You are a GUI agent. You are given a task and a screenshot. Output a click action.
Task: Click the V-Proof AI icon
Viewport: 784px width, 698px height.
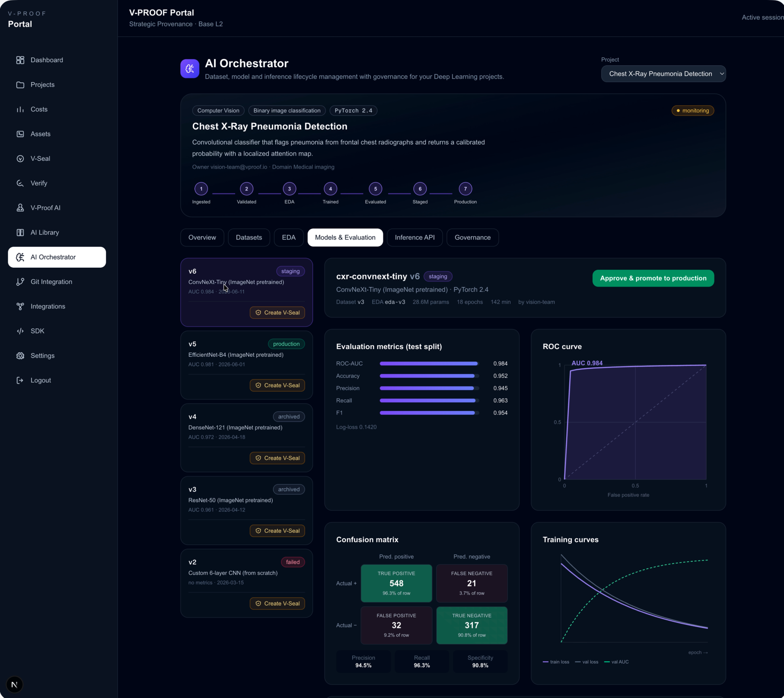pyautogui.click(x=20, y=208)
